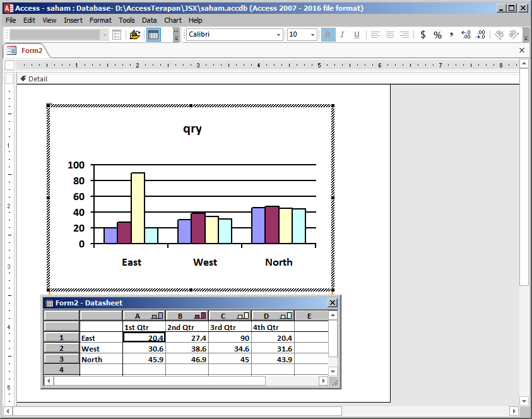532x419 pixels.
Task: Open the Format Object icon
Action: 116,35
